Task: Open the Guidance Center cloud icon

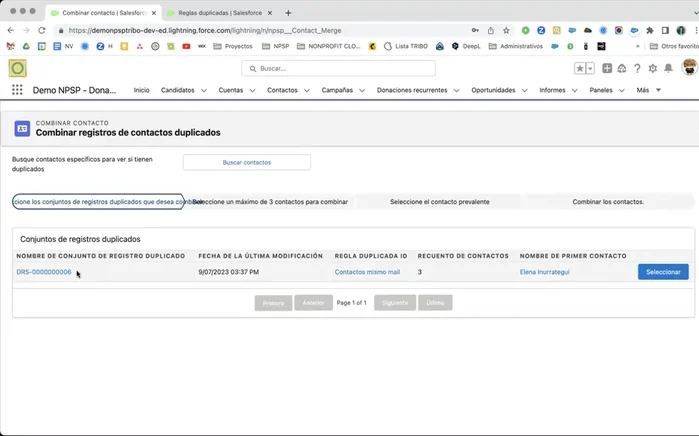Action: click(x=622, y=68)
